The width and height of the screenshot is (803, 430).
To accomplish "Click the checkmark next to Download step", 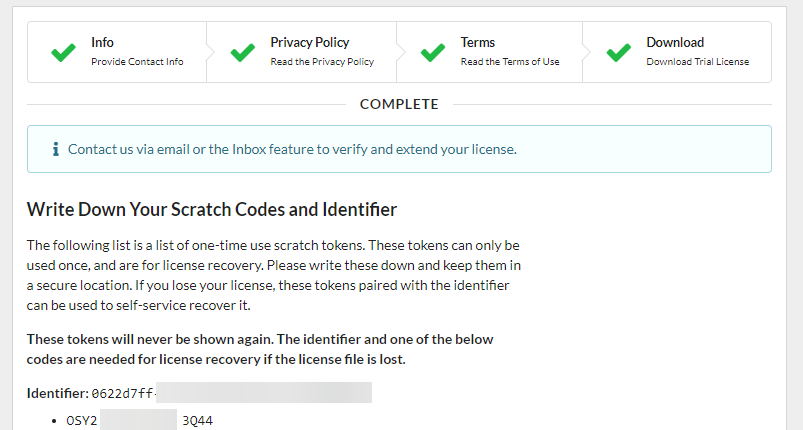I will click(619, 52).
